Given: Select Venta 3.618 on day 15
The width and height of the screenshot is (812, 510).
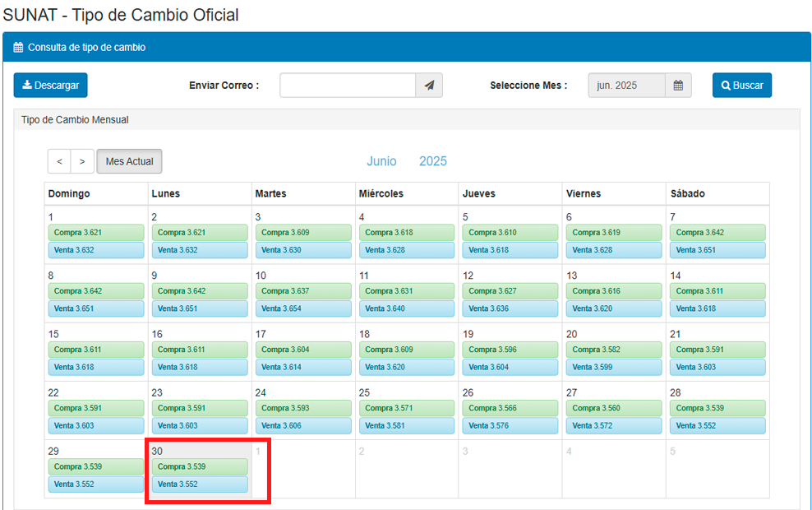Looking at the screenshot, I should point(96,367).
